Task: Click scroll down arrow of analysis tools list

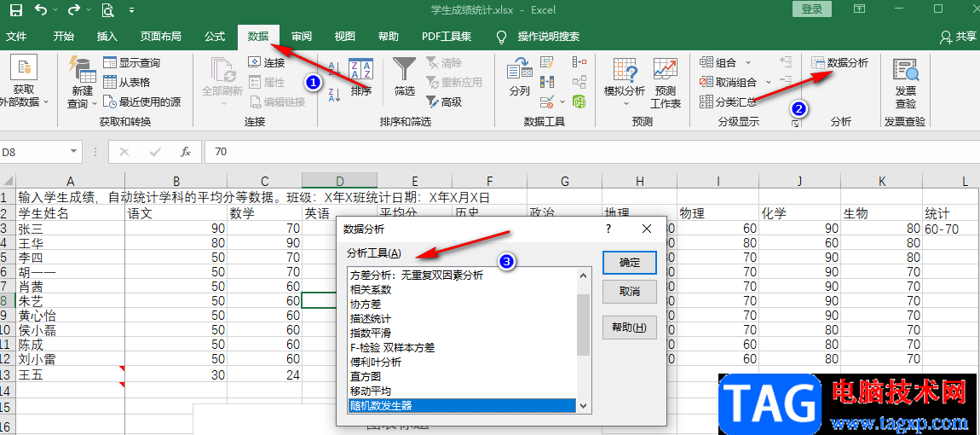Action: 584,406
